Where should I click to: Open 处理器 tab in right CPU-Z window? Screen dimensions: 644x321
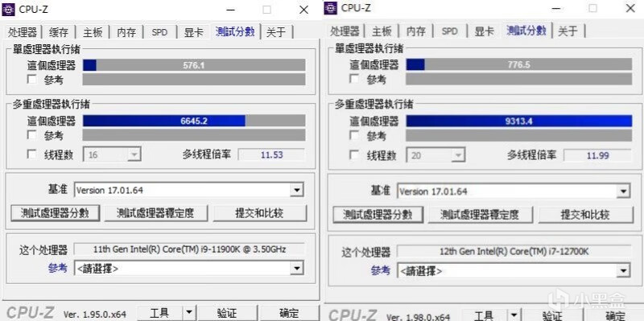[x=345, y=31]
